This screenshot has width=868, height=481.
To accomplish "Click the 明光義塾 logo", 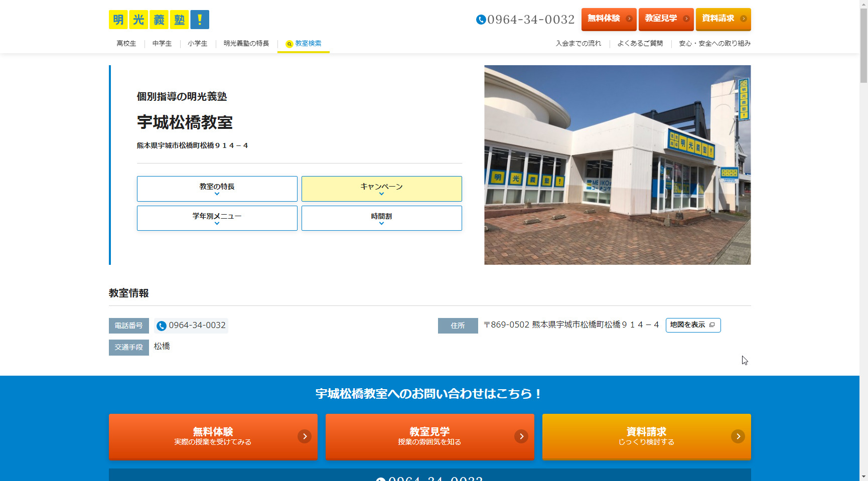I will (159, 20).
